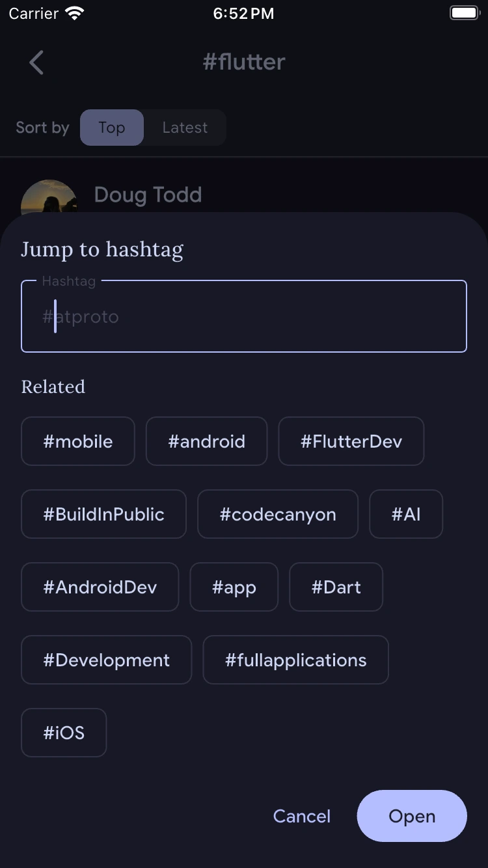Select the Top sort option

(x=112, y=128)
